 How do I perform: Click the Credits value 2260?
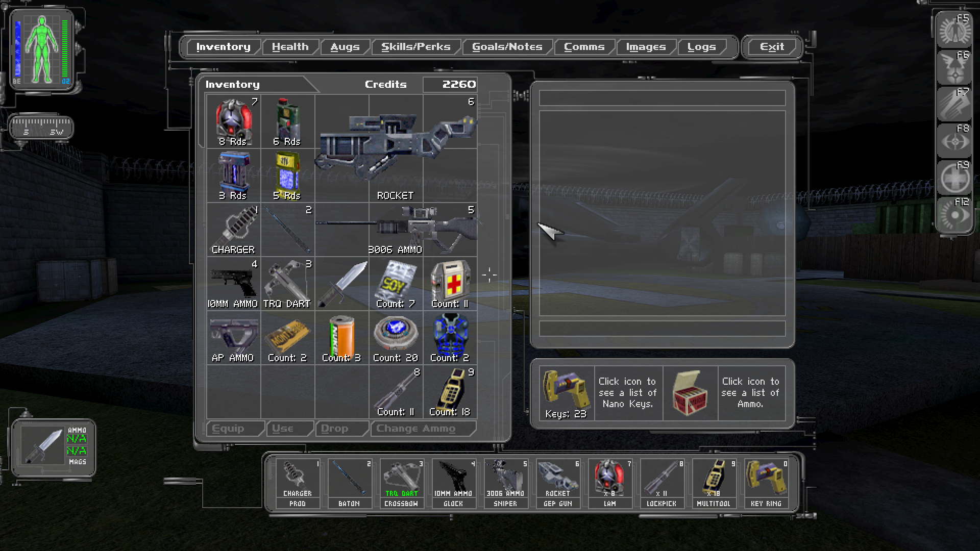coord(459,84)
